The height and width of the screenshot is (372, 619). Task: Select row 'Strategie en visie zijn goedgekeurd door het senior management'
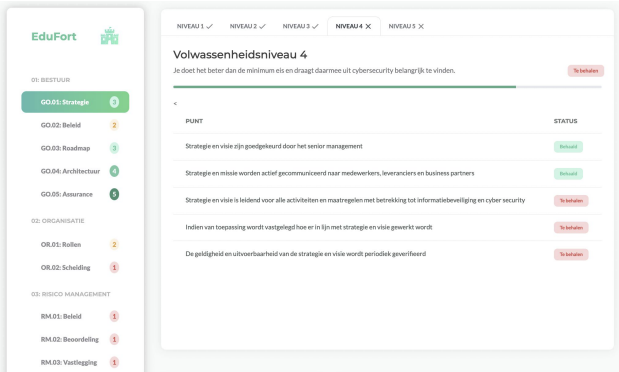(x=387, y=147)
